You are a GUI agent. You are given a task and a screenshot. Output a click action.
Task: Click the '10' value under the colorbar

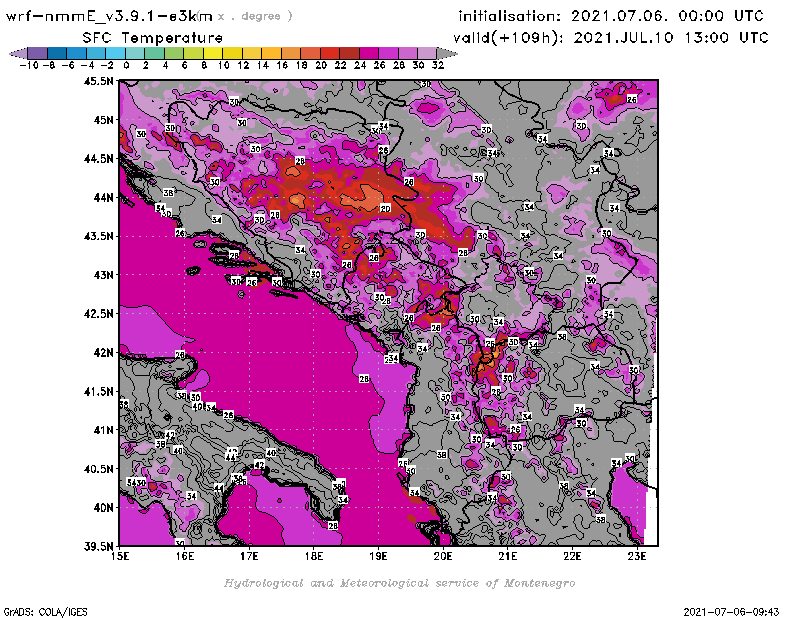pyautogui.click(x=223, y=66)
